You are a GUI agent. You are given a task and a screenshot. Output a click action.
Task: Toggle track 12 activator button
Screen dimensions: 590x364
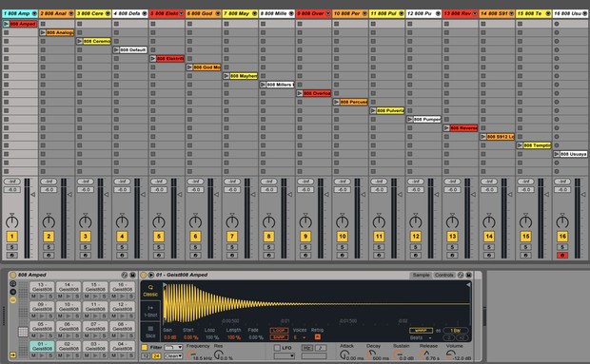[x=416, y=237]
